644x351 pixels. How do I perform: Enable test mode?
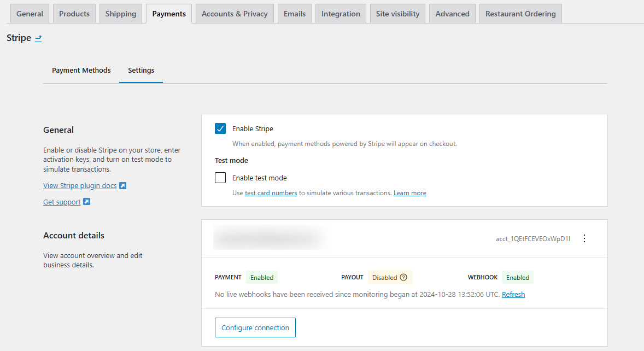(x=220, y=177)
